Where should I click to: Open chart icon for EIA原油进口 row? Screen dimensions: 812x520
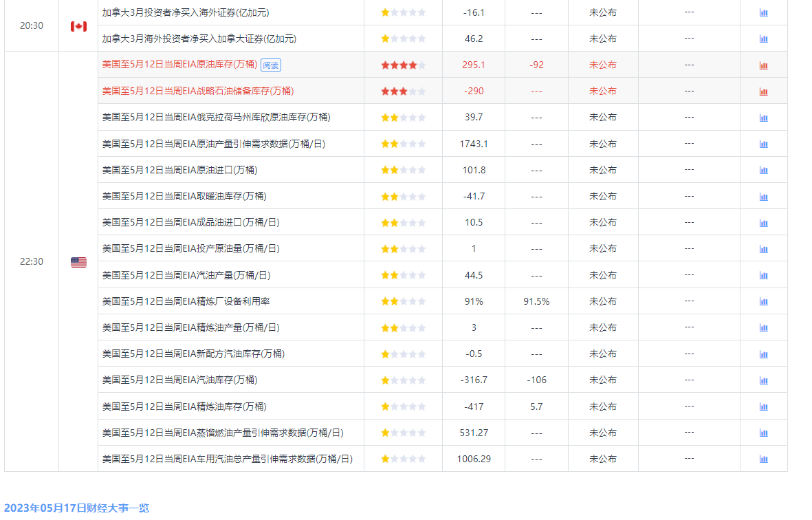coord(763,171)
